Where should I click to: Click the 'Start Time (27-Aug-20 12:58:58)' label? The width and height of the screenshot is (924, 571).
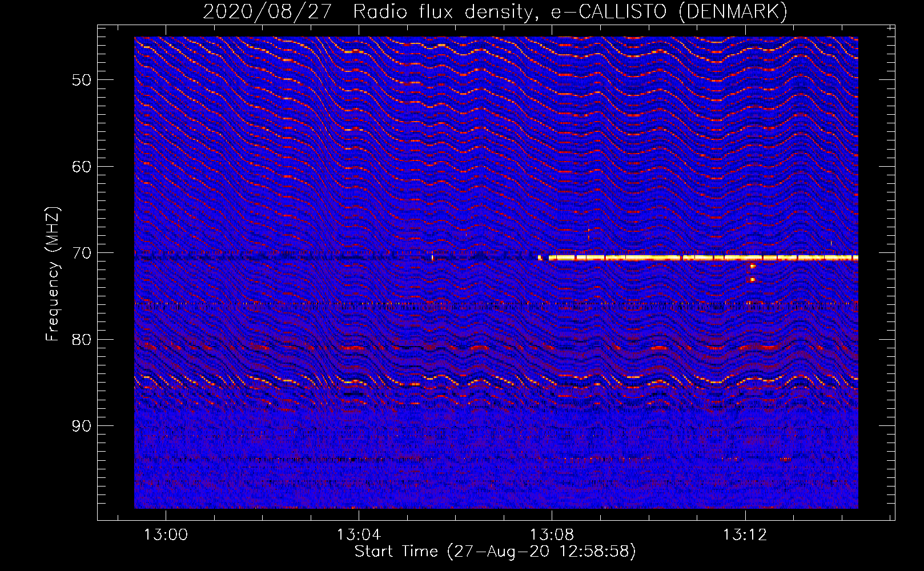(495, 552)
